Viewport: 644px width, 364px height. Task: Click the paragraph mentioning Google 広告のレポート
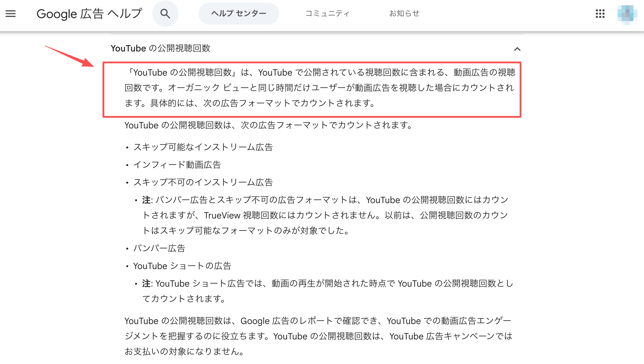[318, 336]
